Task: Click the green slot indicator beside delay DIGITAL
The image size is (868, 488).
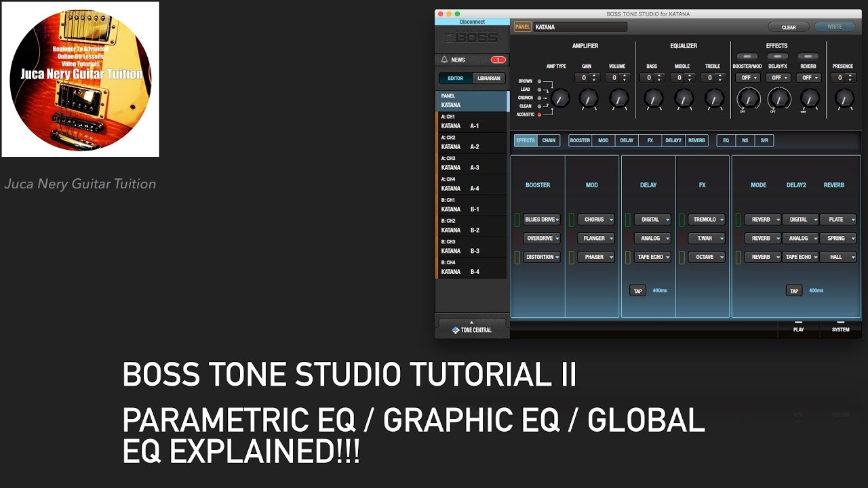Action: (x=628, y=220)
